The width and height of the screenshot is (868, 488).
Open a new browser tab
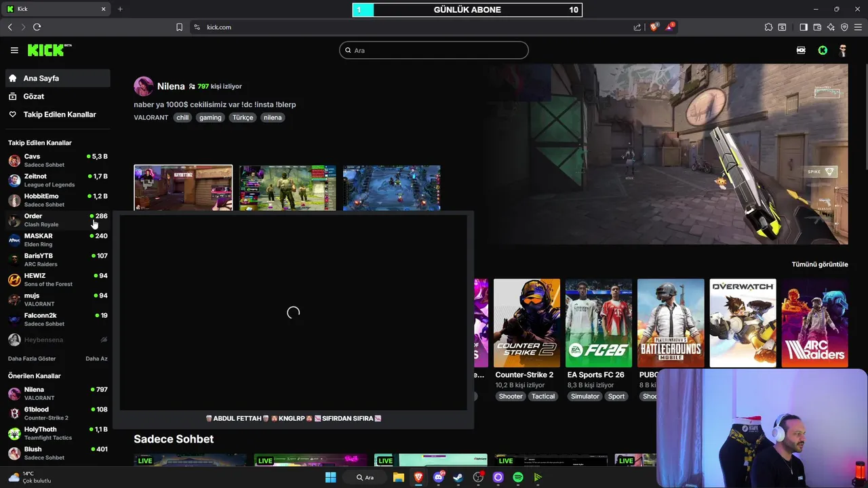point(120,9)
